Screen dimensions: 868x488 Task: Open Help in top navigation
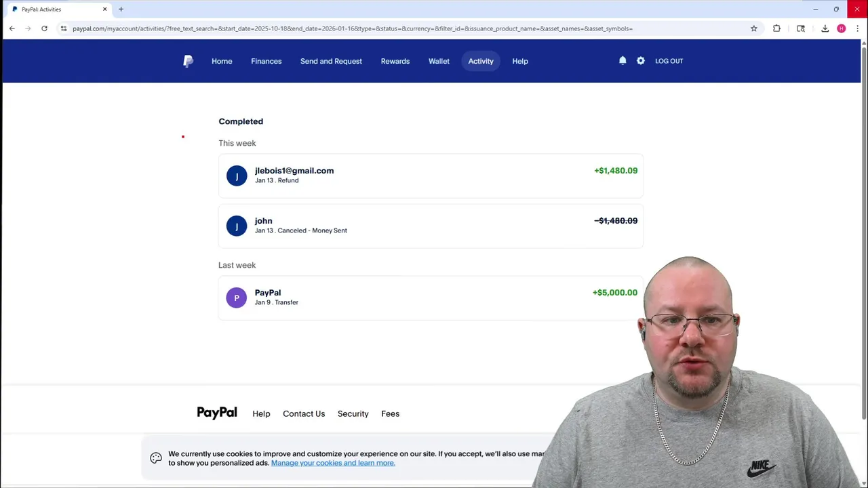(x=520, y=61)
